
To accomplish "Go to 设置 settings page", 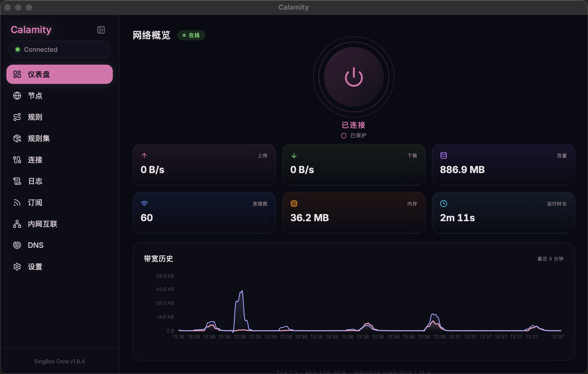I will point(35,267).
